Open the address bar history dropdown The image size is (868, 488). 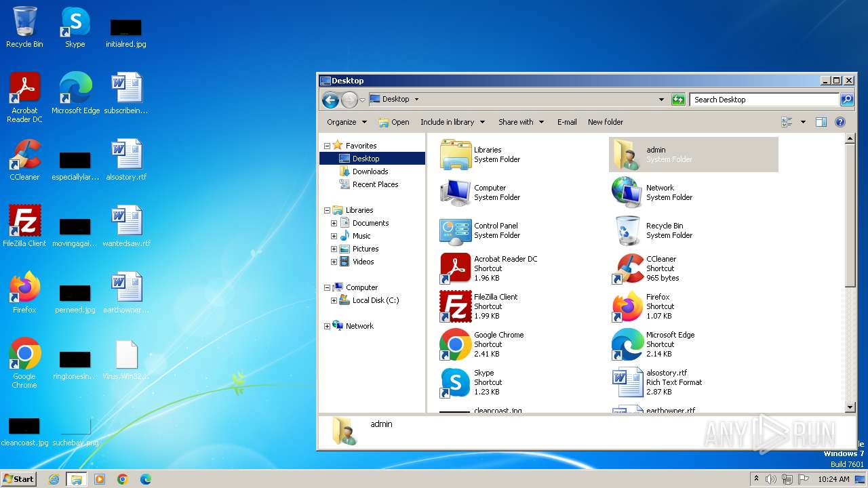point(662,100)
